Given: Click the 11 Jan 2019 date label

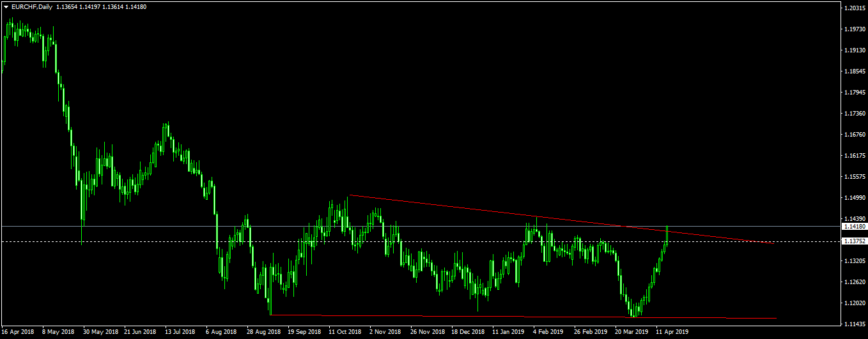Looking at the screenshot, I should tap(509, 333).
